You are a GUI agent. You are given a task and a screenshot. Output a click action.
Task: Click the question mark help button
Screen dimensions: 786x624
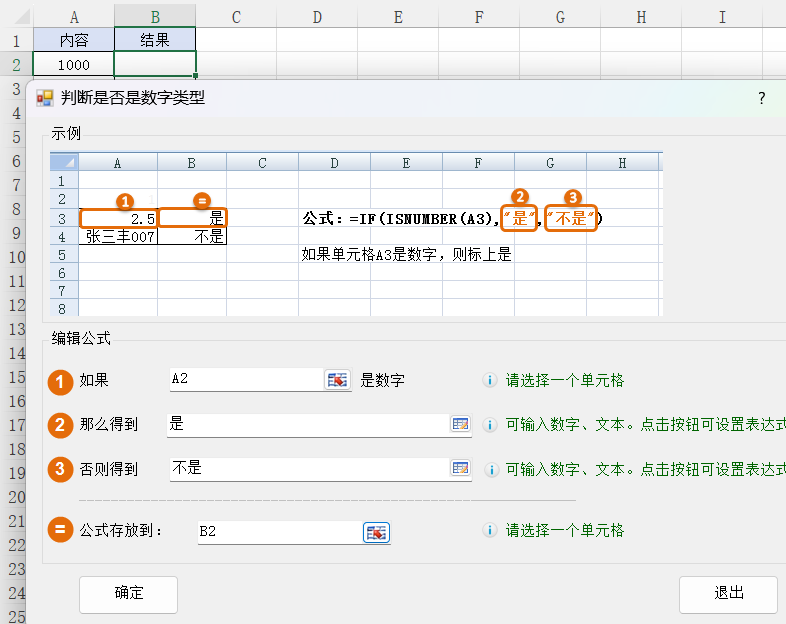761,98
